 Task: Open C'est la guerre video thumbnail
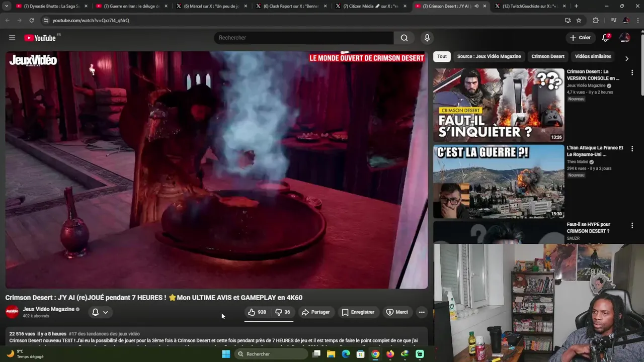click(499, 182)
